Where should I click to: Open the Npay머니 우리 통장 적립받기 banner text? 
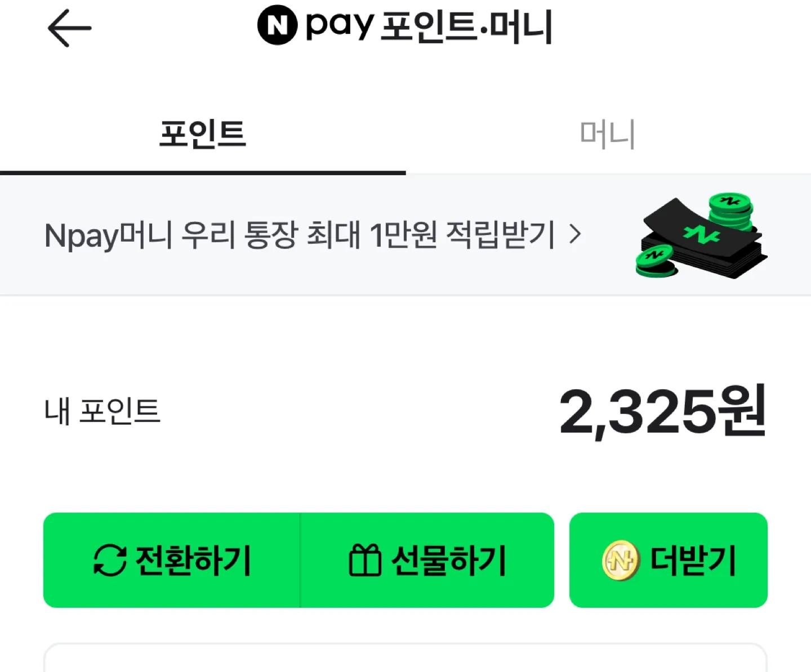coord(300,235)
